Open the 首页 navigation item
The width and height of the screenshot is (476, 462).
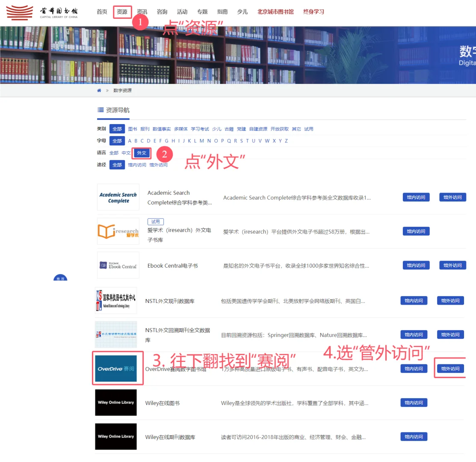click(102, 12)
